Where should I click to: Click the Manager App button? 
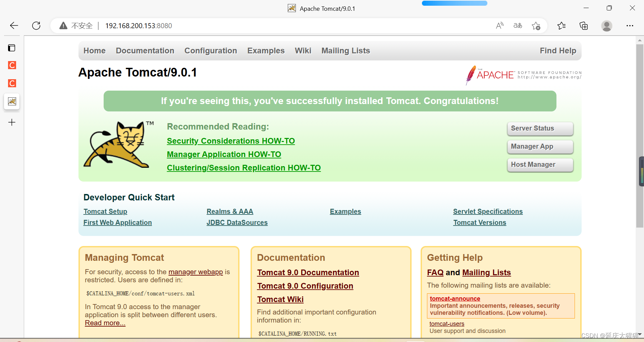coord(540,147)
